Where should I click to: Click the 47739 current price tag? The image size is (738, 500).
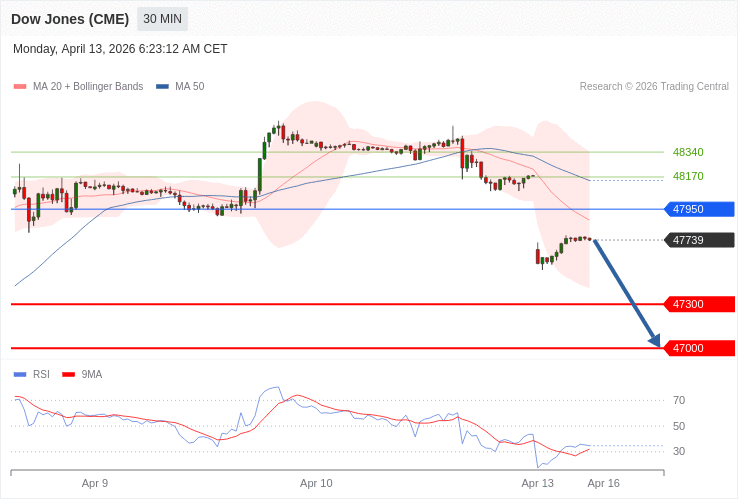[x=699, y=240]
